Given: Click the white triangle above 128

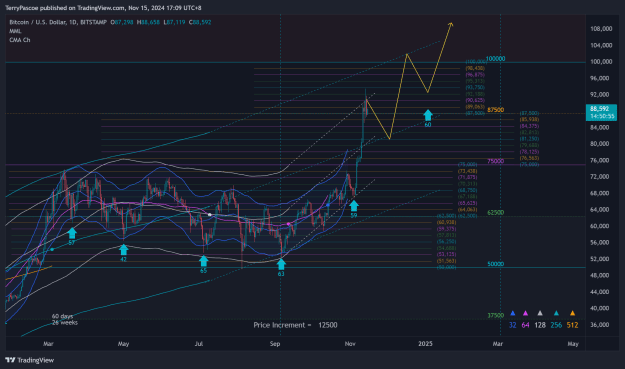Looking at the screenshot, I should pyautogui.click(x=540, y=313).
